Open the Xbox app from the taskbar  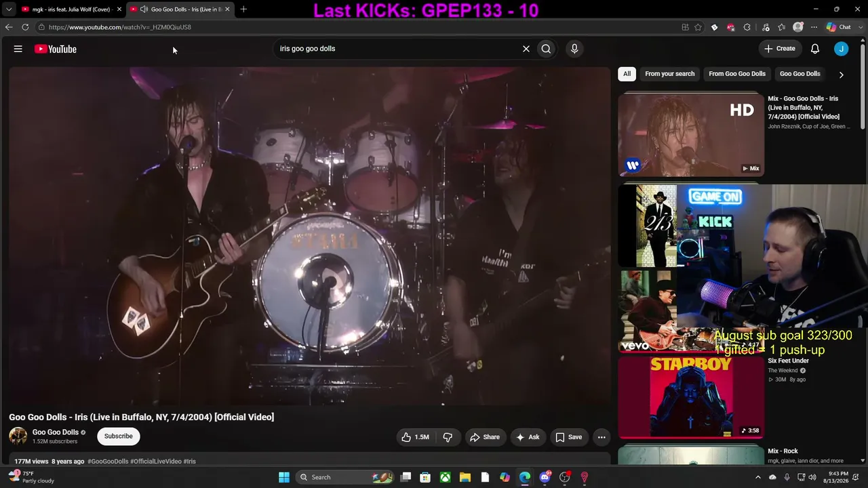tap(445, 477)
